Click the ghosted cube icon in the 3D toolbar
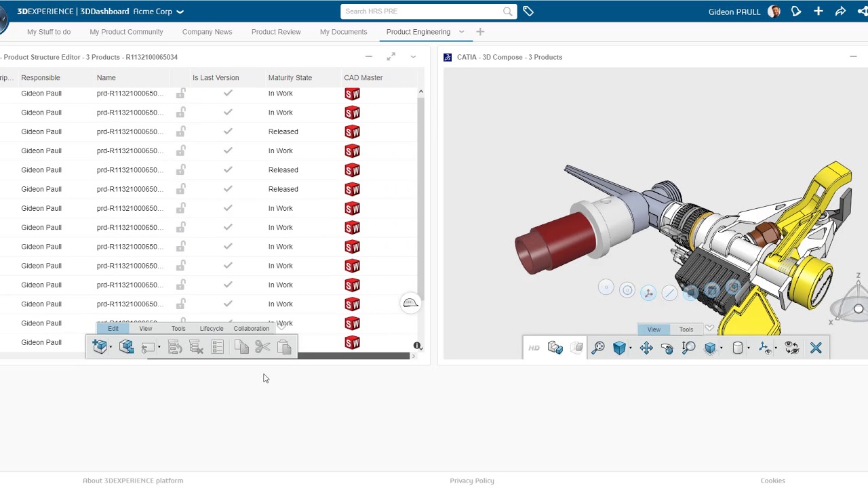Image resolution: width=868 pixels, height=488 pixels. click(577, 348)
